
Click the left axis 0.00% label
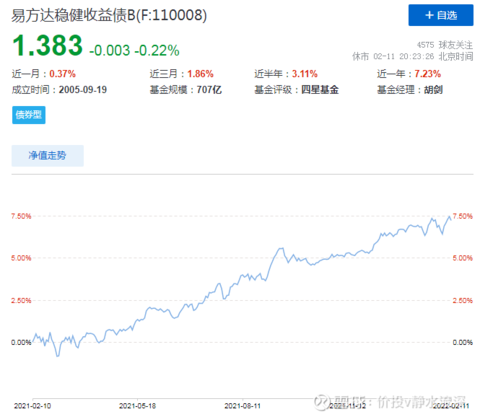pos(21,342)
